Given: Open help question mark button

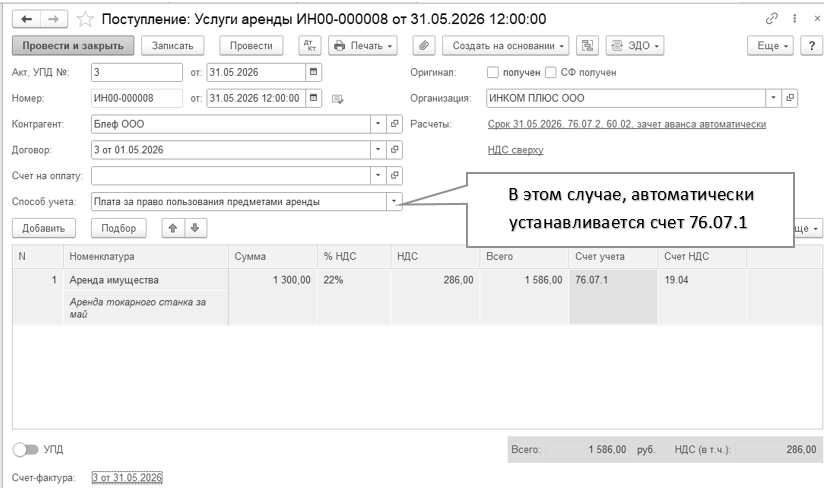Looking at the screenshot, I should pos(812,46).
